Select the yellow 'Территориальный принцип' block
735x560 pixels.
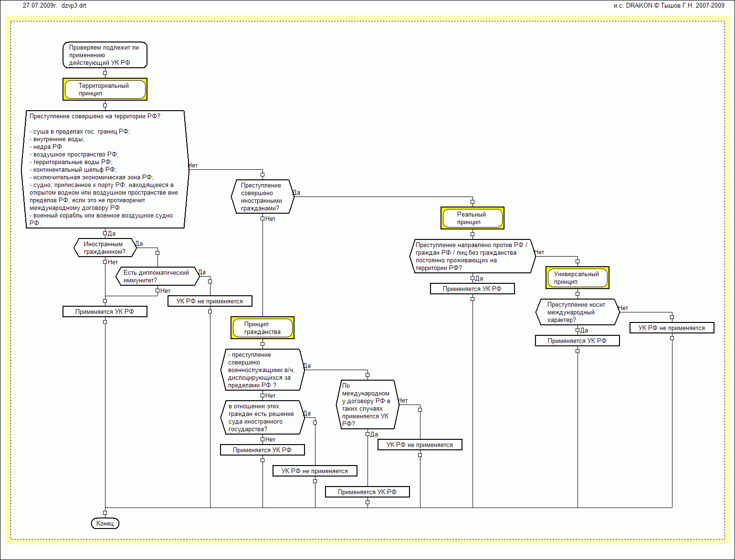point(105,90)
